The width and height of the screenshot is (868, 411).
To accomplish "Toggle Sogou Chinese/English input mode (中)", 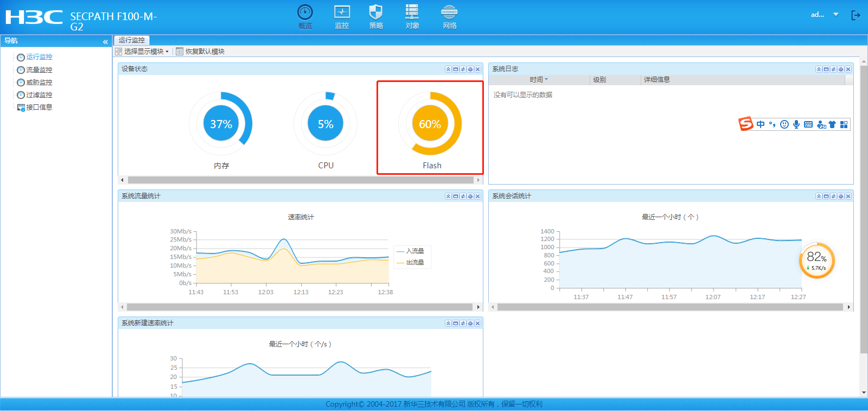I will (761, 124).
